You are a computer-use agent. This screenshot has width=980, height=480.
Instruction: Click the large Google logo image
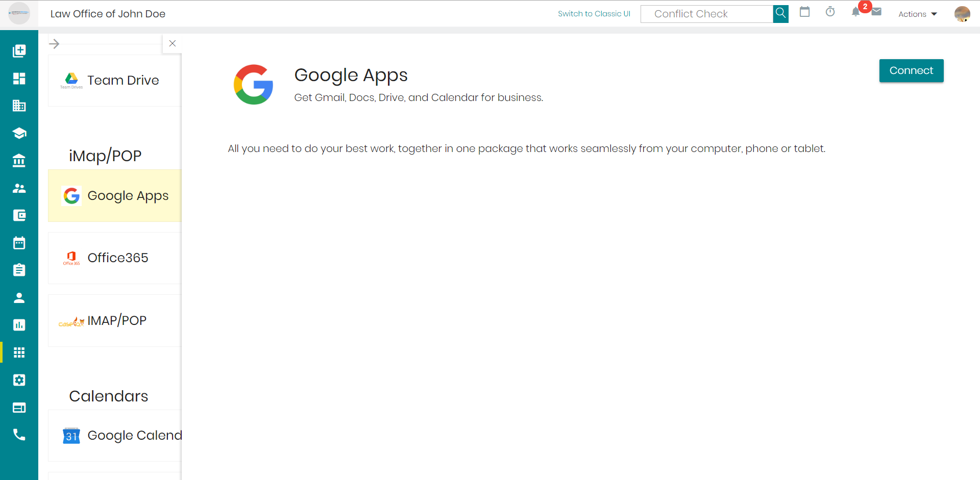coord(254,85)
